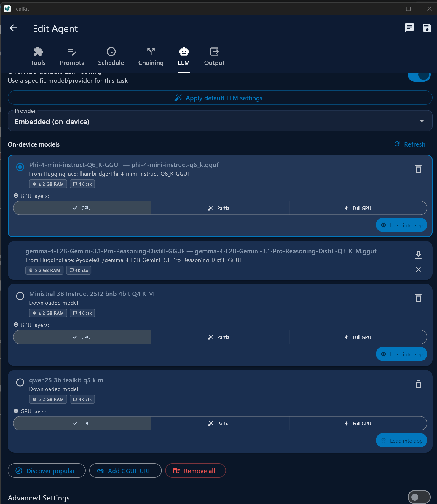Click Apply default LLM settings

click(220, 98)
